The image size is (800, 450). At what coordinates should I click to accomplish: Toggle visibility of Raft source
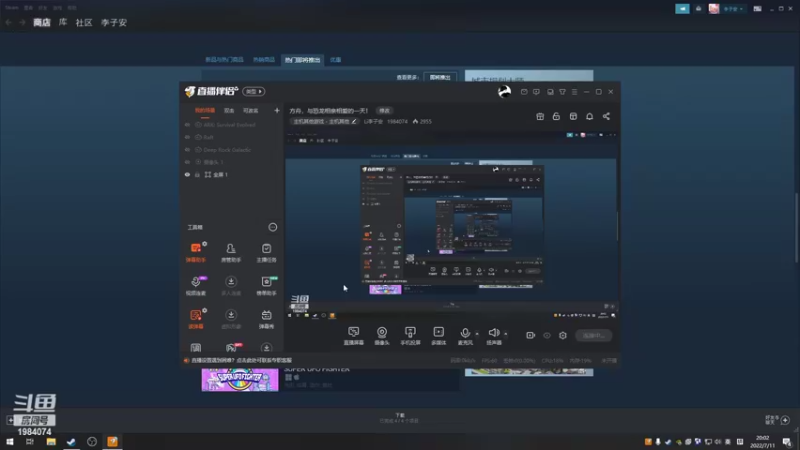pyautogui.click(x=187, y=137)
